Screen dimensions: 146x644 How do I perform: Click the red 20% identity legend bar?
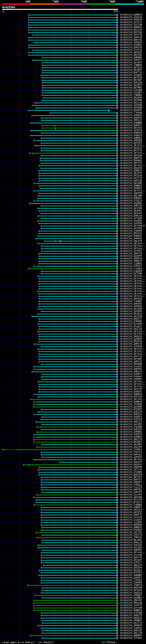pos(16,4)
